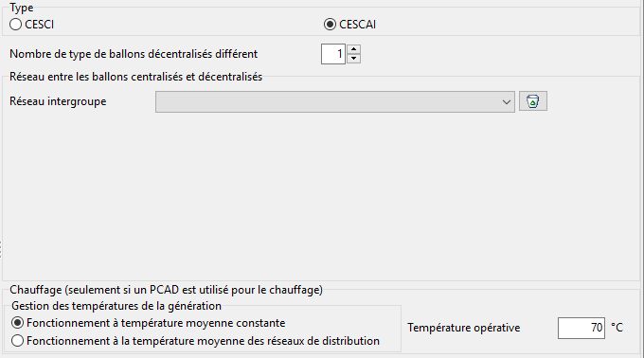Open the Réseau intergroupe combo box

(334, 102)
